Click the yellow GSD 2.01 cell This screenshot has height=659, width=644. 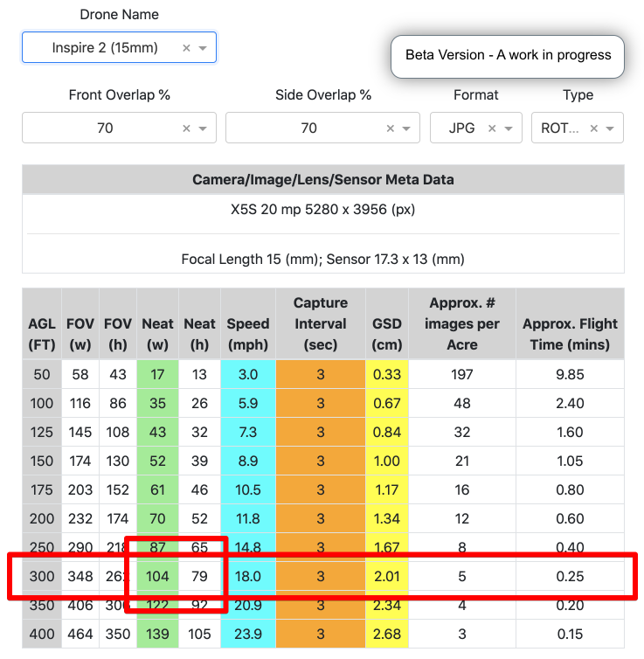[387, 577]
